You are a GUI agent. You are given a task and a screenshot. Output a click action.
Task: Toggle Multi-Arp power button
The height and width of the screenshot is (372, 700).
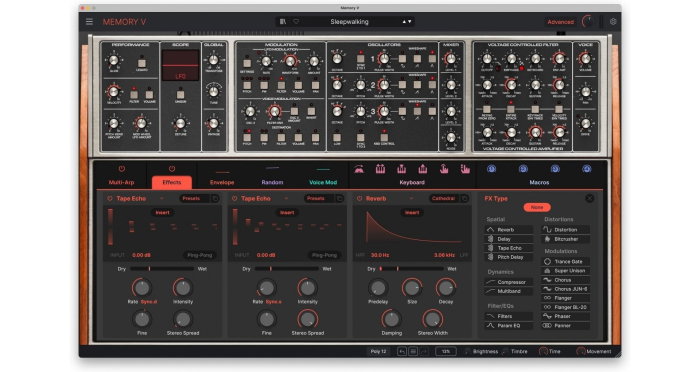coord(121,169)
